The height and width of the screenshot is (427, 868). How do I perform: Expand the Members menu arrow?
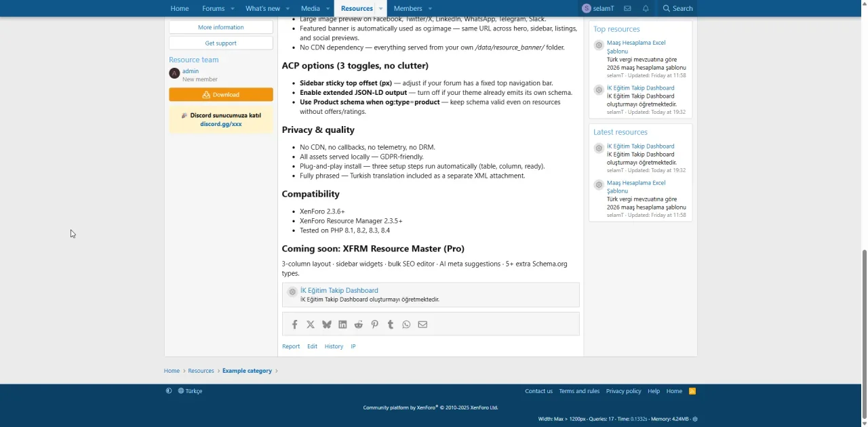(x=430, y=8)
